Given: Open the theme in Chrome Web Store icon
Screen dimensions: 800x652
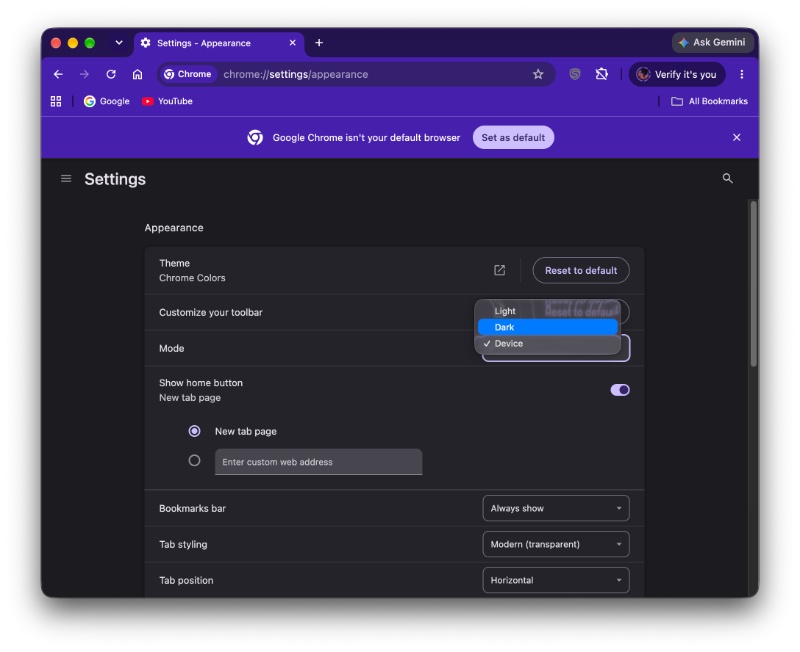Looking at the screenshot, I should point(499,270).
